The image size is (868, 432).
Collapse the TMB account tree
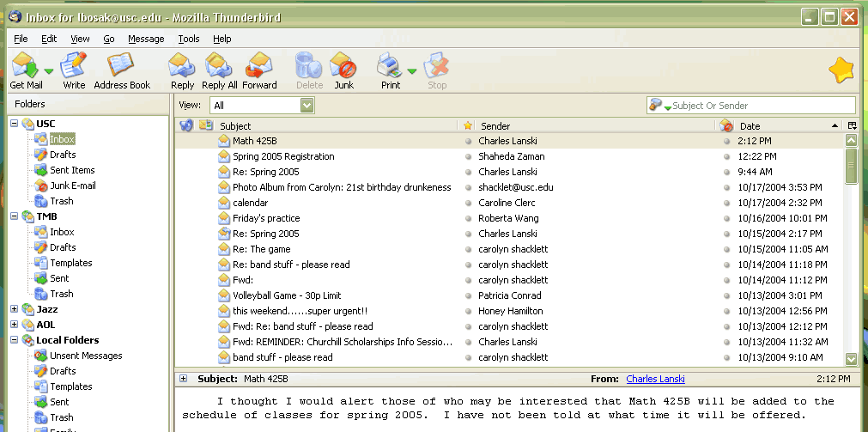(x=15, y=216)
